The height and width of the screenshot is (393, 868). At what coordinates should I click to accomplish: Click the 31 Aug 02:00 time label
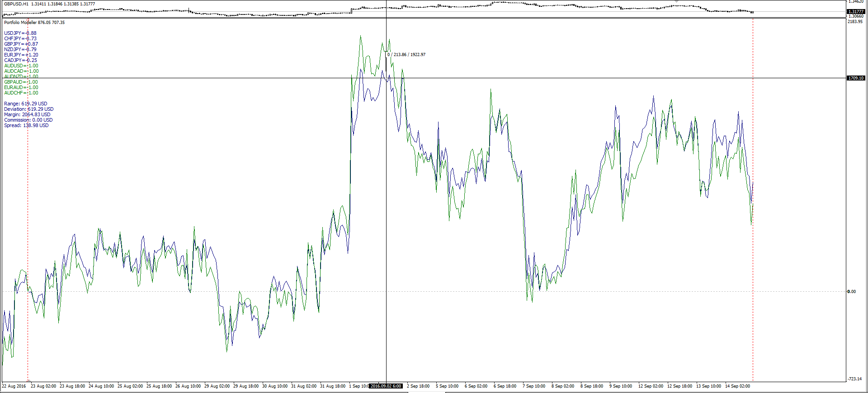coord(304,386)
